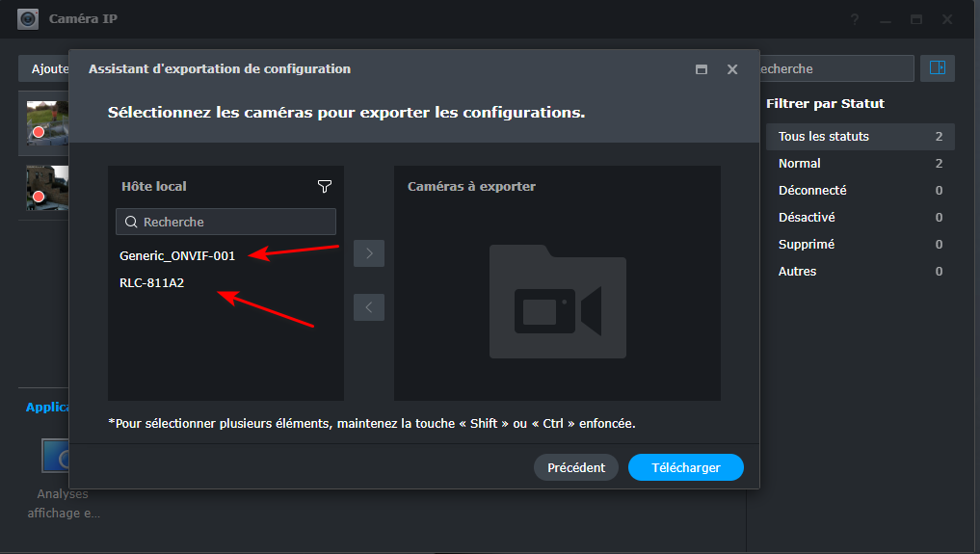Click the filter funnel icon in Hôte local
This screenshot has height=554, width=980.
pos(324,186)
